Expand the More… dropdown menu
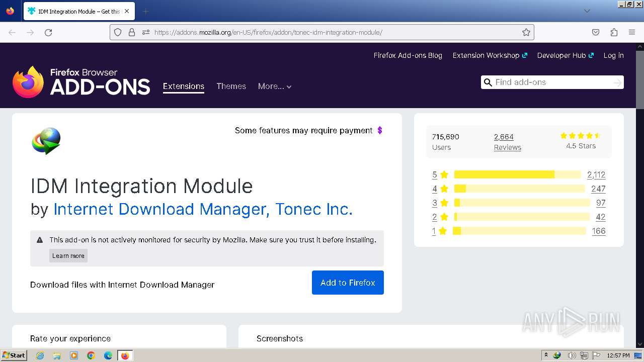Image resolution: width=644 pixels, height=362 pixels. tap(275, 86)
